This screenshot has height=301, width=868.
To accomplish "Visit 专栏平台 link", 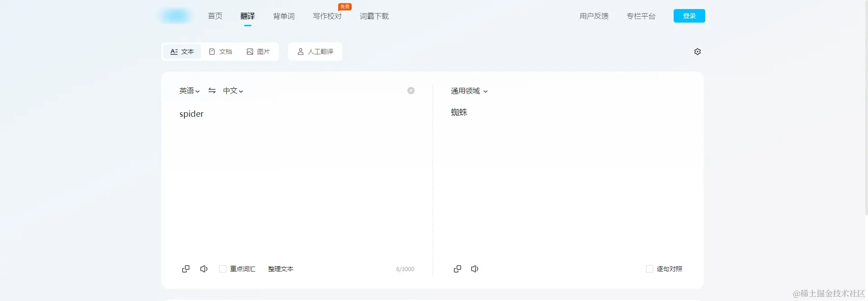I will coord(641,16).
